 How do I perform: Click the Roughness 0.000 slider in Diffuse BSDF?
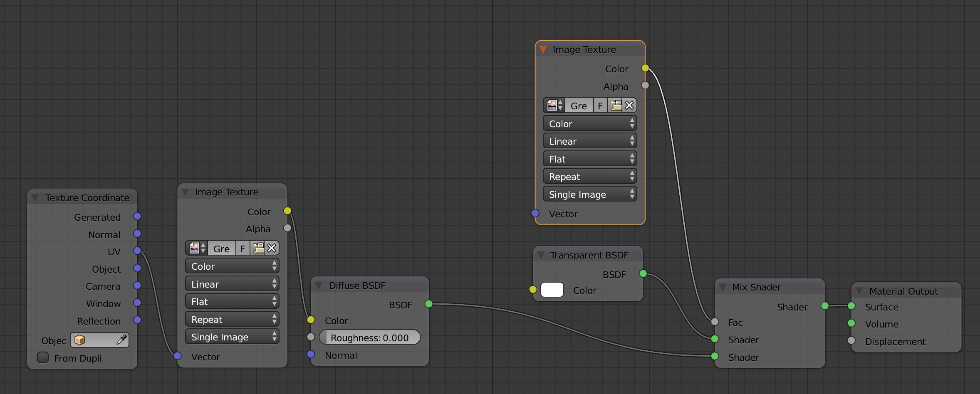coord(370,337)
